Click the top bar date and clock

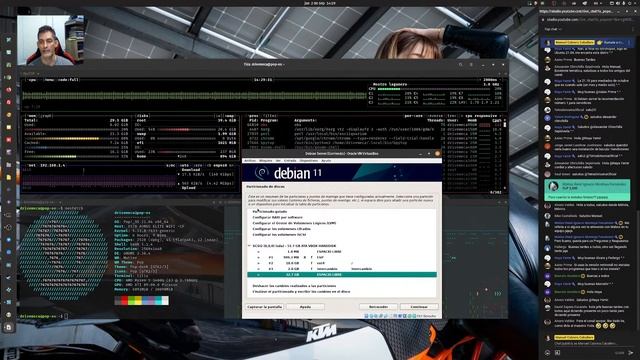[320, 3]
